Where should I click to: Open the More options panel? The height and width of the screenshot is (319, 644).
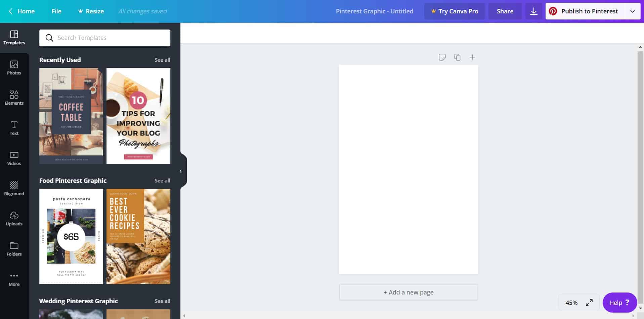point(14,279)
